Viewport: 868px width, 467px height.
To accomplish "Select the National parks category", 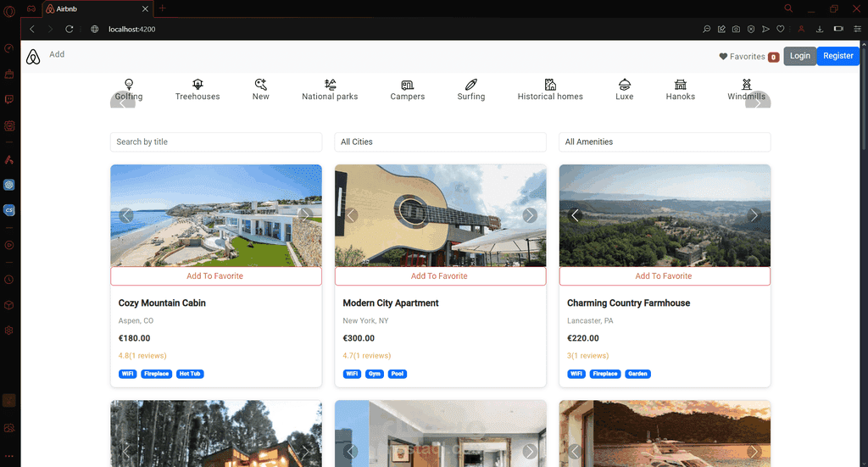I will 330,90.
